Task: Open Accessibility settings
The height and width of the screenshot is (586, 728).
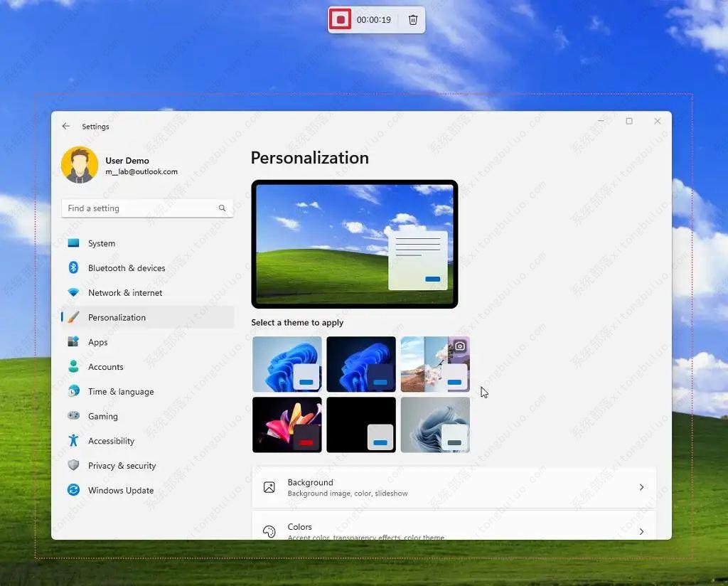Action: point(111,441)
